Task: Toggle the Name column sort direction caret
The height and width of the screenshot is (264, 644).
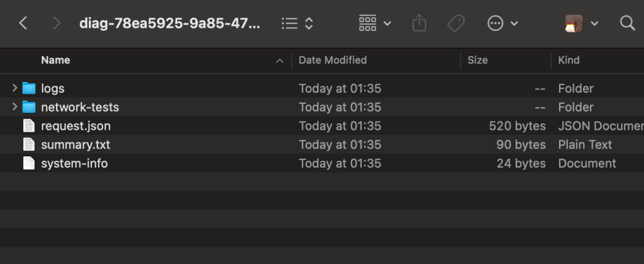Action: tap(280, 61)
